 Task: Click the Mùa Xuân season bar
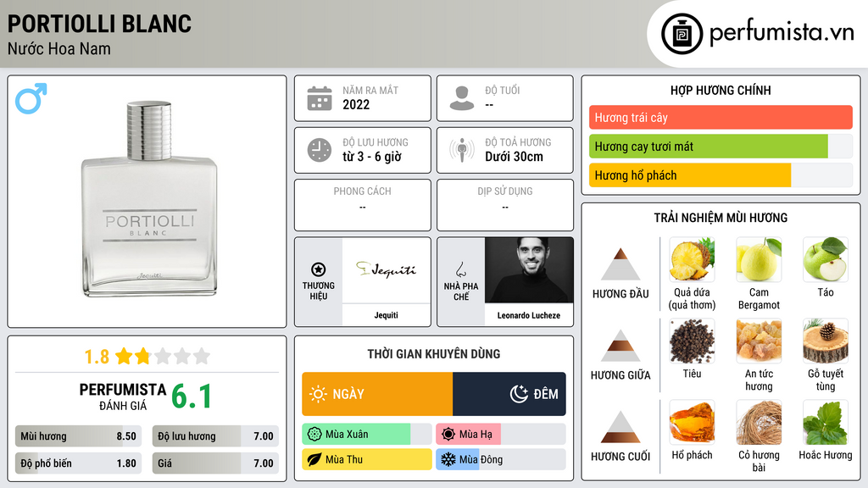point(366,435)
